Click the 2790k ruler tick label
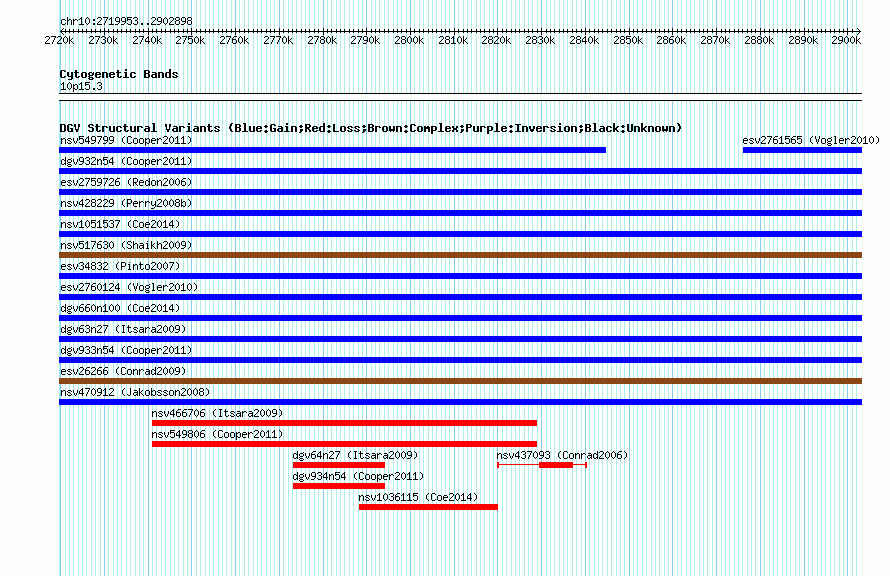This screenshot has height=576, width=890. [x=365, y=40]
